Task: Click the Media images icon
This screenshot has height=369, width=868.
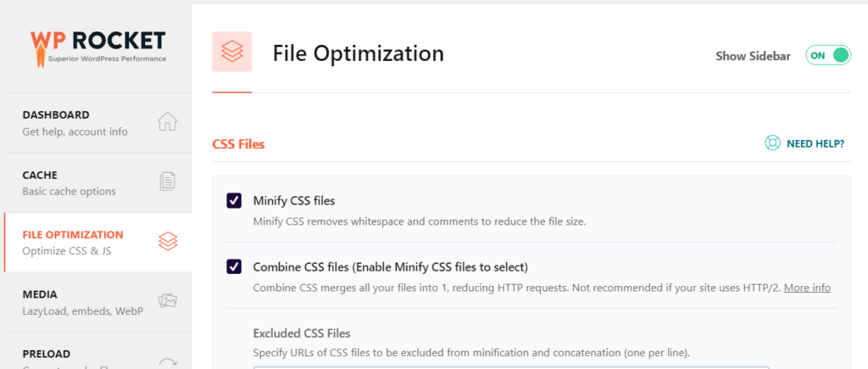Action: click(x=167, y=301)
